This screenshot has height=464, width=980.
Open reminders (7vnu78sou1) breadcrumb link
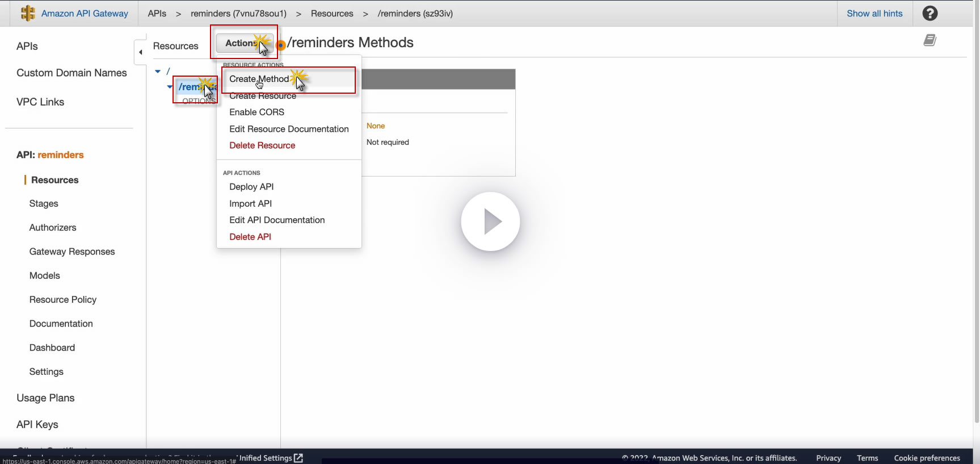pyautogui.click(x=238, y=13)
